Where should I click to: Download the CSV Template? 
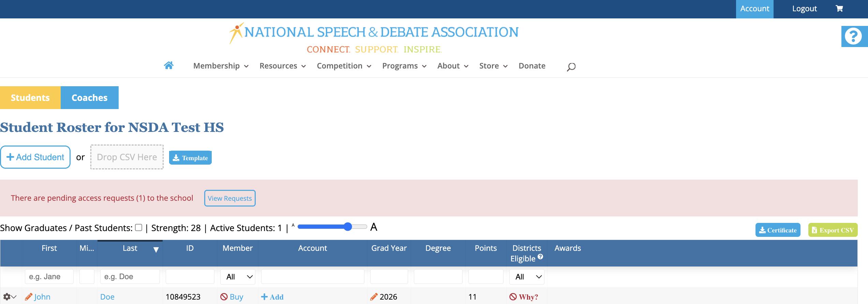coord(190,158)
